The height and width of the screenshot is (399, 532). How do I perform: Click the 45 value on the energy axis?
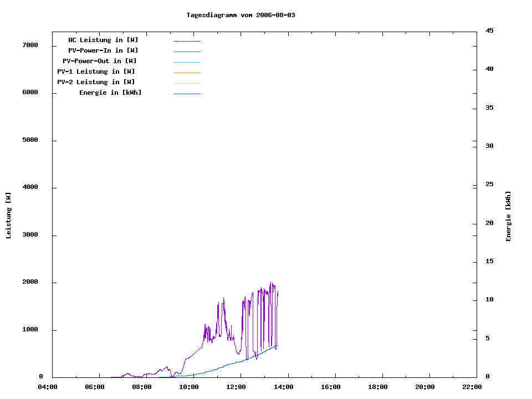(x=490, y=30)
